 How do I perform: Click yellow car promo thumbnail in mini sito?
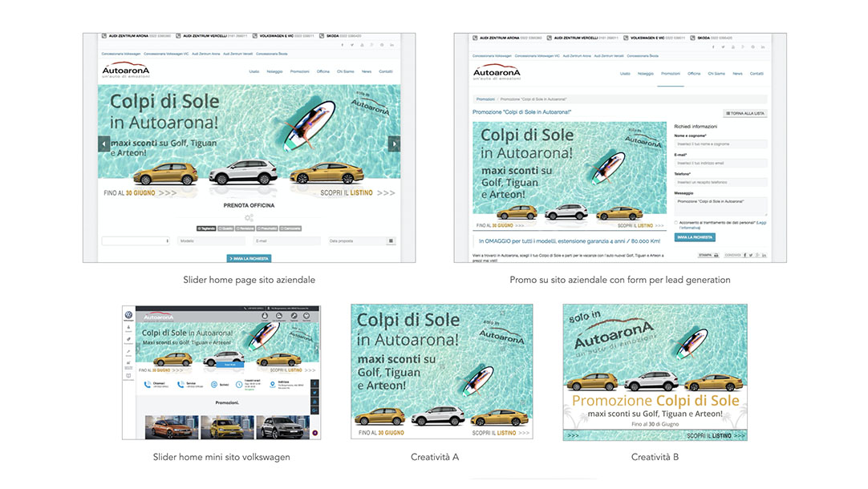click(x=227, y=427)
